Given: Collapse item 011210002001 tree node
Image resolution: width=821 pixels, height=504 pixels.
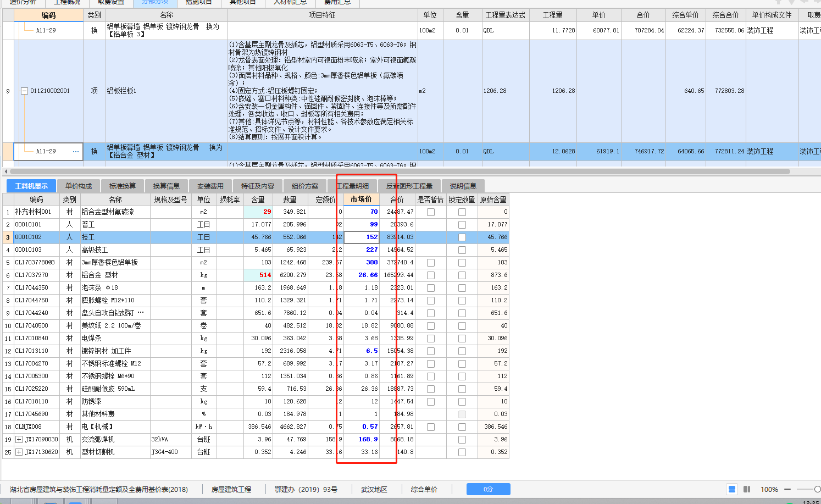Looking at the screenshot, I should [24, 91].
